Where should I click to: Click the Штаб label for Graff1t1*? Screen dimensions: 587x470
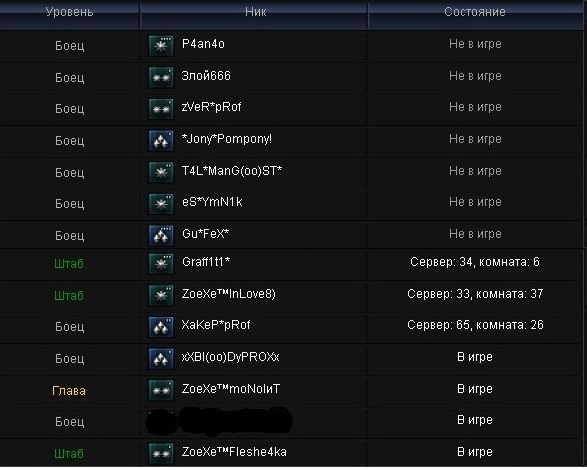69,264
